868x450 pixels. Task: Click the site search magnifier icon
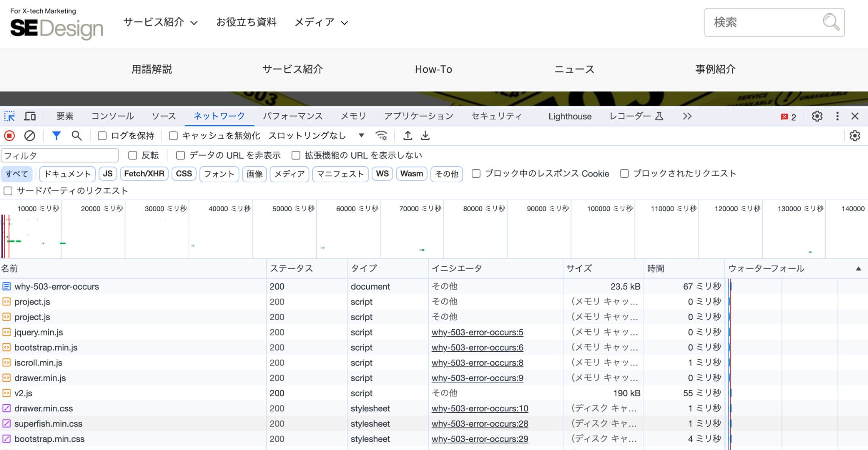click(x=831, y=22)
